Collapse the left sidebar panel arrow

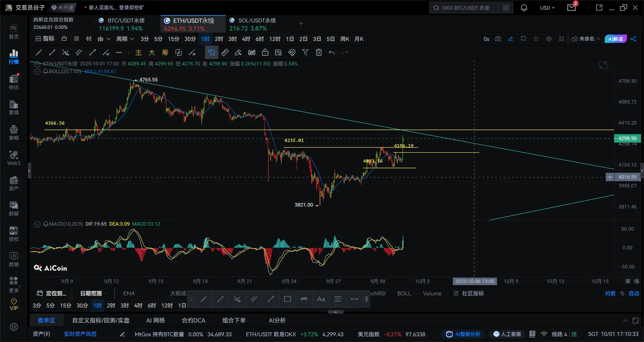[x=29, y=170]
